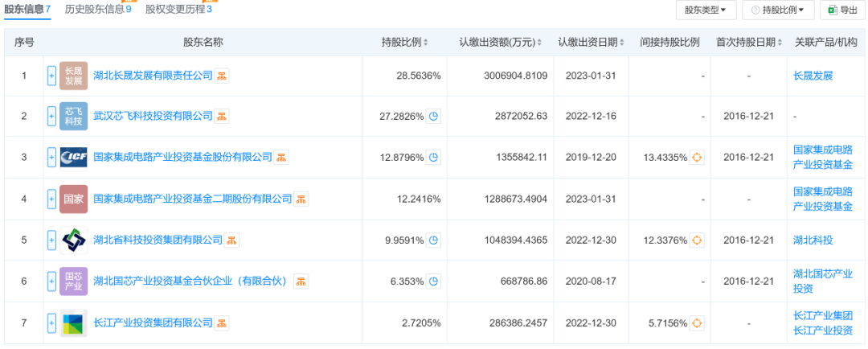Open 国家集成电路产业投资基金二期股份有限公司 link
Viewport: 868px width, 349px height.
pyautogui.click(x=193, y=199)
